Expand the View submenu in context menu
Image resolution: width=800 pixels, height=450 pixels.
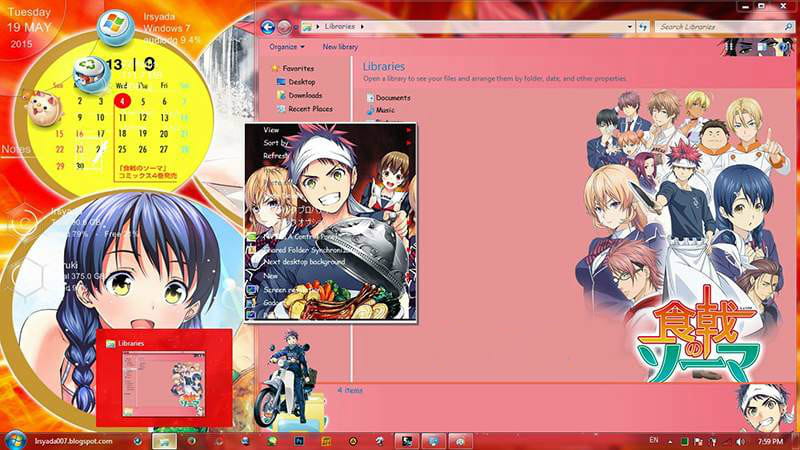point(271,130)
